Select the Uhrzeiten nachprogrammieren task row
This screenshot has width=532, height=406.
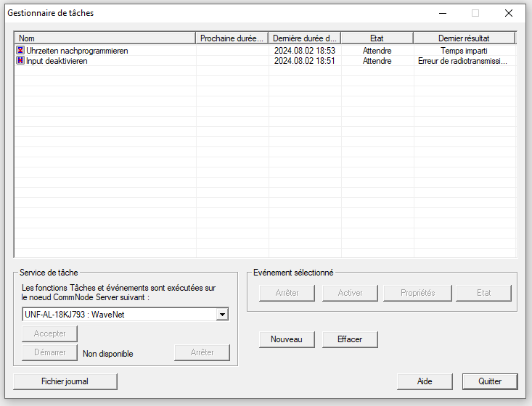coord(77,51)
